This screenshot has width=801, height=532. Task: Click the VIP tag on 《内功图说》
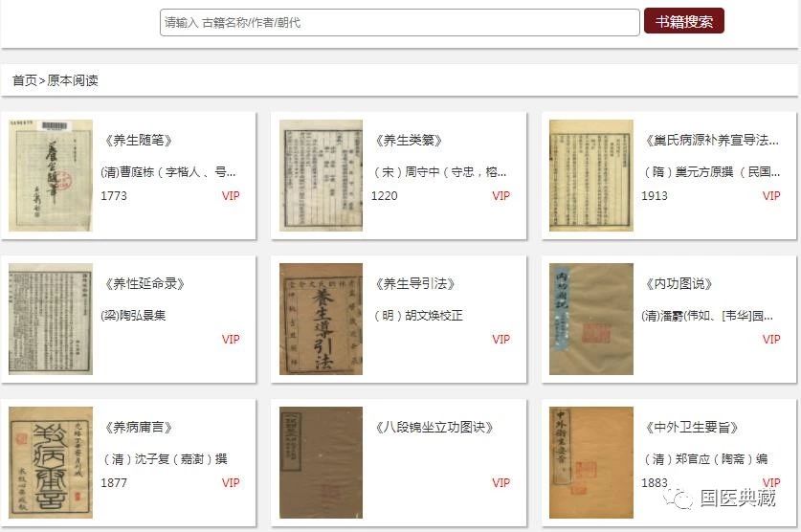(771, 340)
